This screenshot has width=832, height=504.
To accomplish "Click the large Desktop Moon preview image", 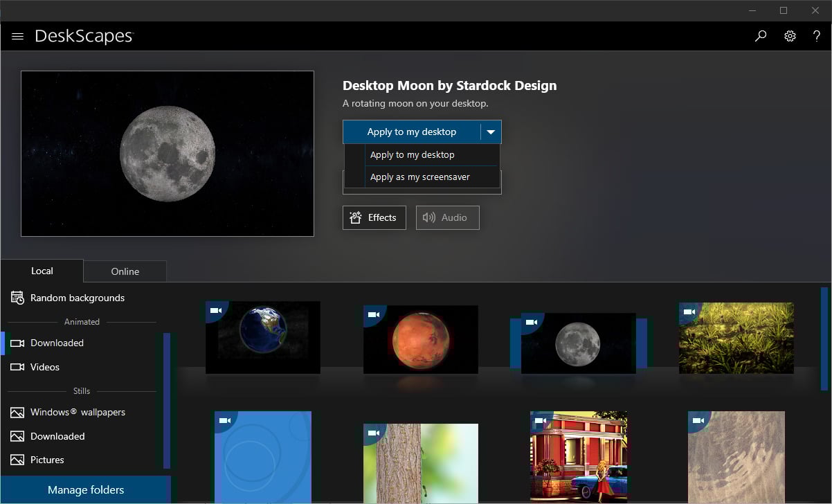I will (x=168, y=154).
